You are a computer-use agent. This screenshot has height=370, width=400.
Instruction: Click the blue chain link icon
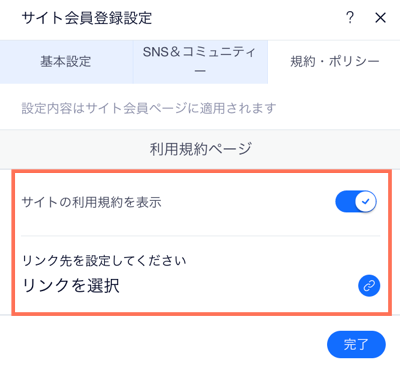coord(369,286)
